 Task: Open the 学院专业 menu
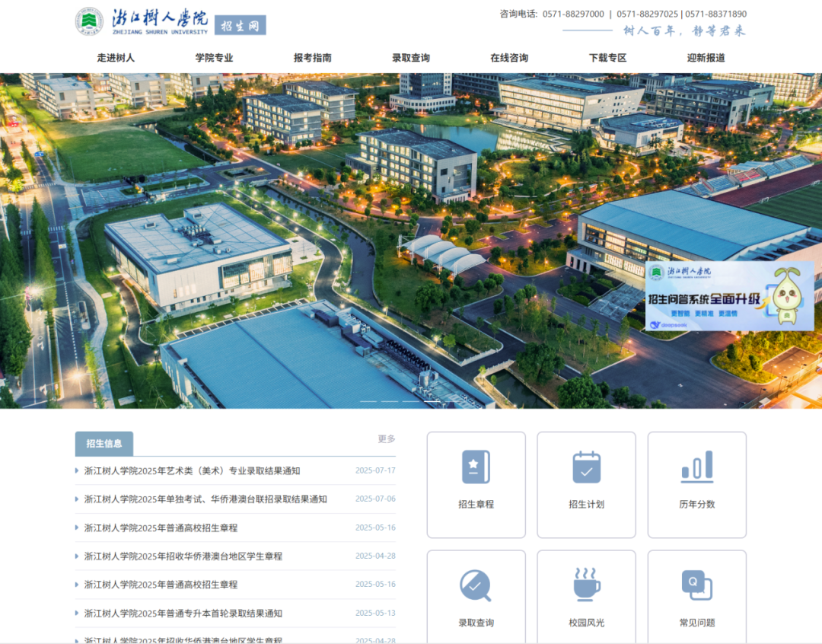[215, 58]
